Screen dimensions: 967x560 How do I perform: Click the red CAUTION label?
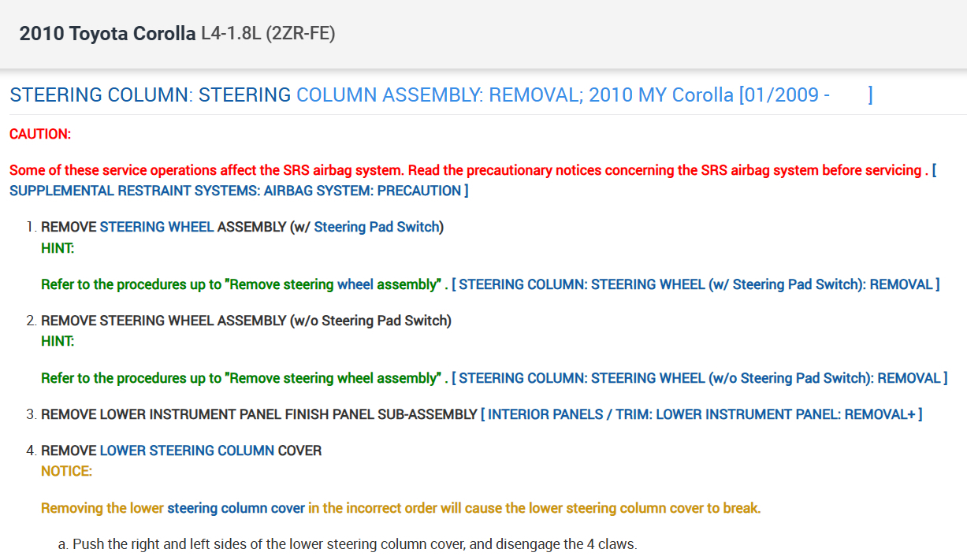[40, 134]
